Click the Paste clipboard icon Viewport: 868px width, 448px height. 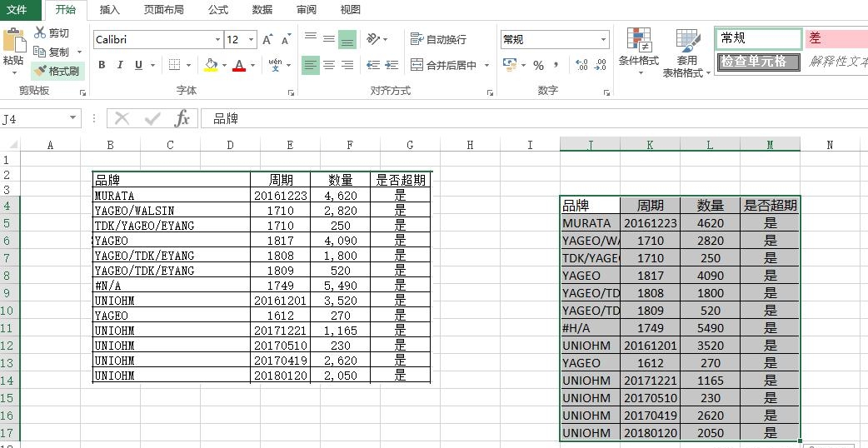pyautogui.click(x=14, y=40)
